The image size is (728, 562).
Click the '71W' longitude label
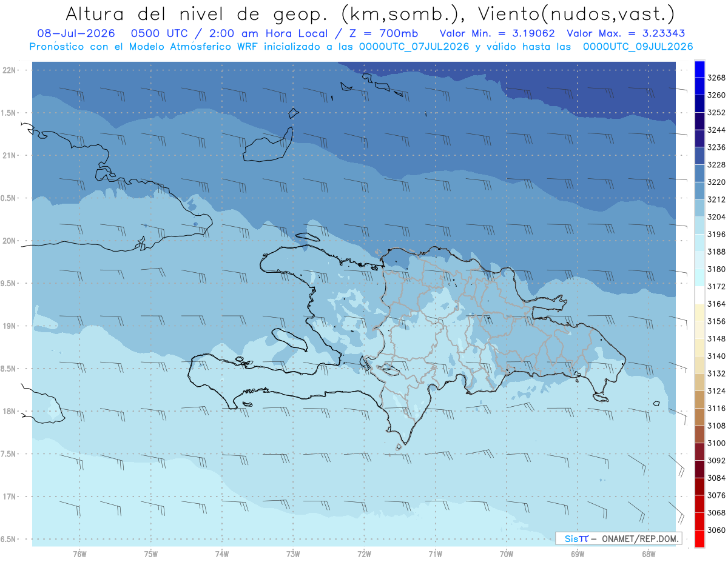click(x=435, y=554)
